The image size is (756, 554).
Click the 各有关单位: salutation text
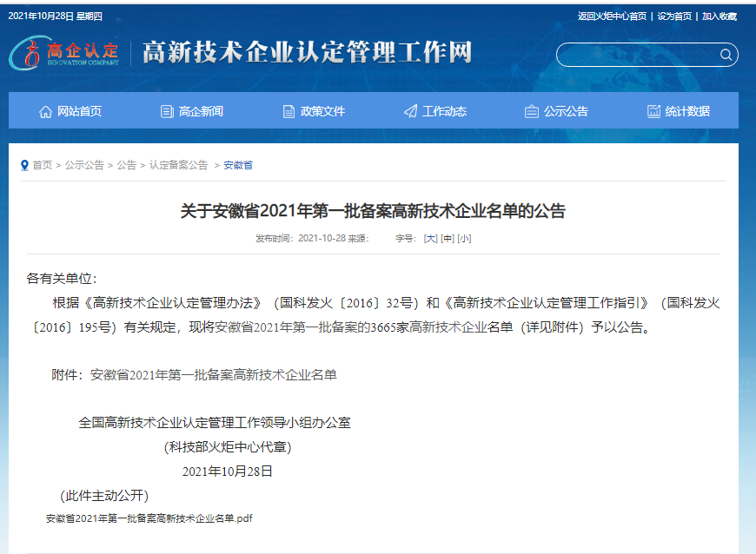coord(62,279)
